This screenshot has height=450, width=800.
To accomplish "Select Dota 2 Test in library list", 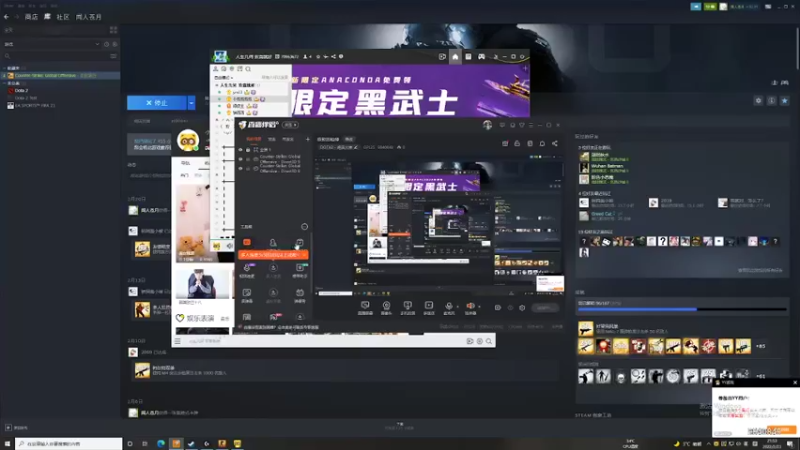I will coord(26,98).
